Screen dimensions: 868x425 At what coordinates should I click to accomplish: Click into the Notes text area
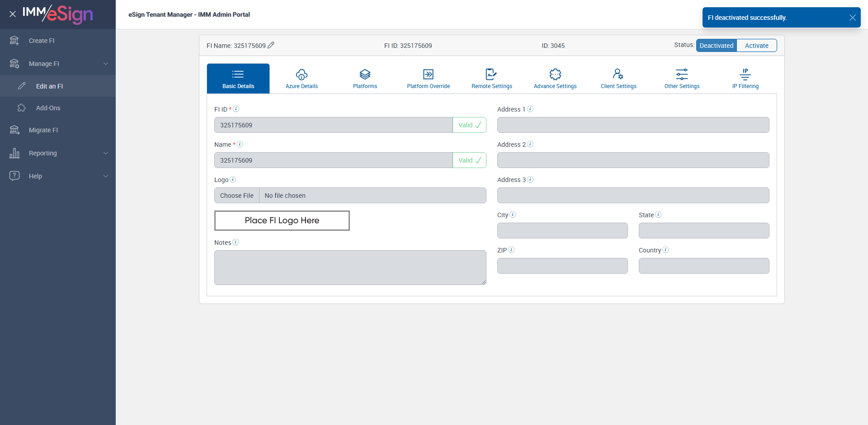click(x=350, y=267)
